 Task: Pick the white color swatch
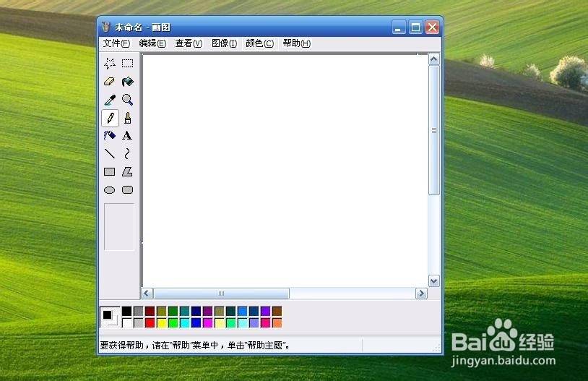click(126, 323)
